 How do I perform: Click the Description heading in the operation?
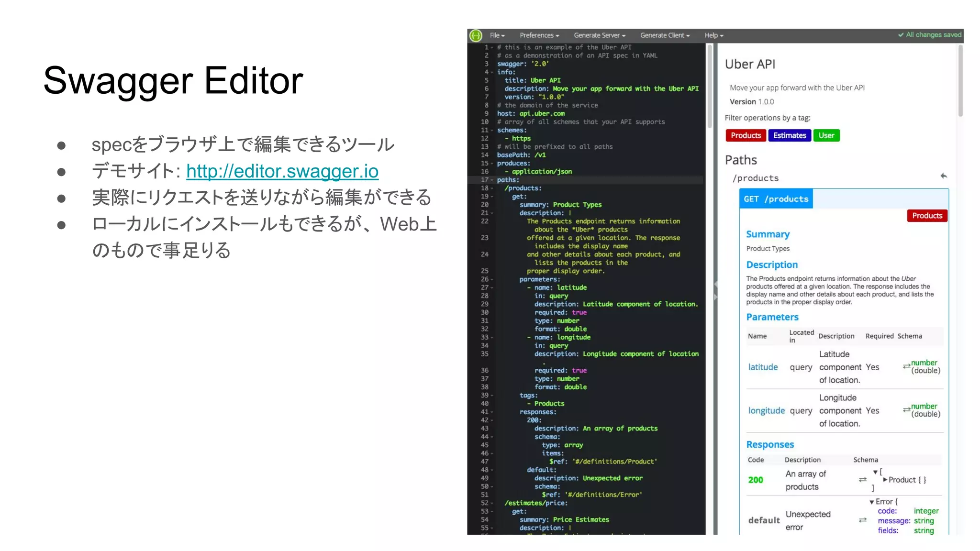point(772,265)
